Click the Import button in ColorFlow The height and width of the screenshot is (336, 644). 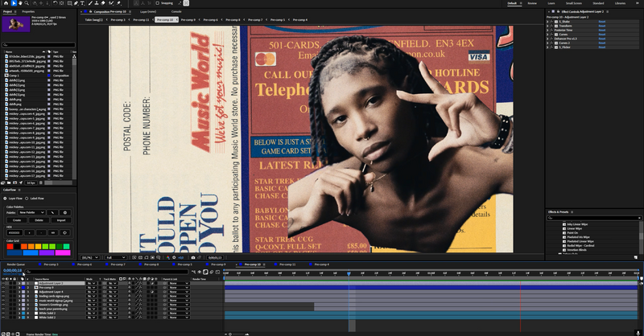click(61, 220)
